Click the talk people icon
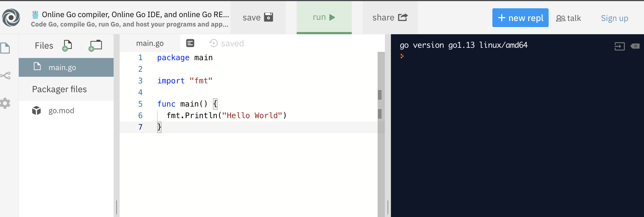 click(560, 18)
